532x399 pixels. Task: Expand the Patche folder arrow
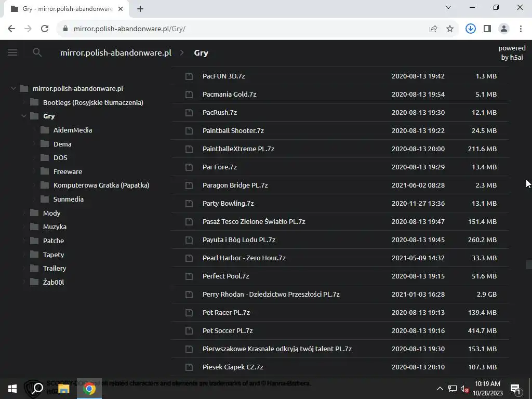click(x=24, y=241)
